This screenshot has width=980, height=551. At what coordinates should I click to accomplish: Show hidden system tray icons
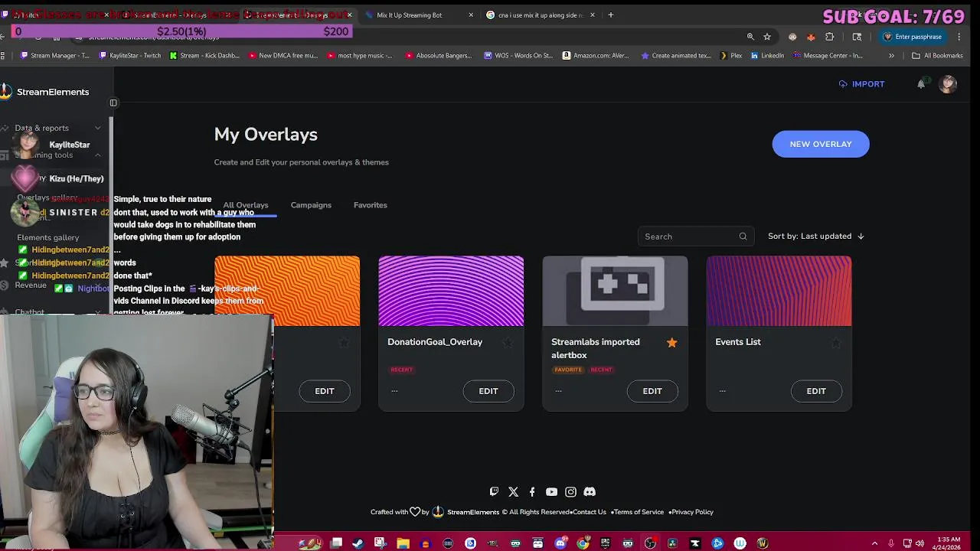[875, 543]
